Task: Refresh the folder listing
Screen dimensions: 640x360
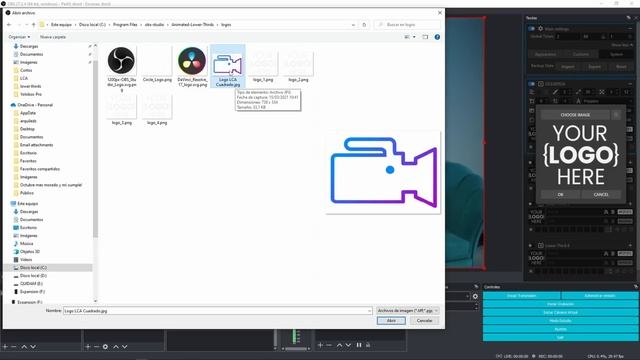Action: coord(364,24)
